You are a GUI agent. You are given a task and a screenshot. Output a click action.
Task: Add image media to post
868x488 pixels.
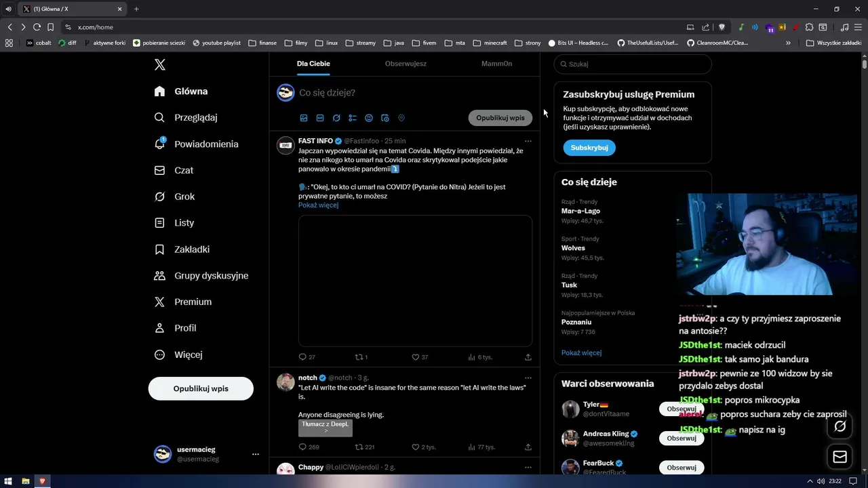point(304,118)
